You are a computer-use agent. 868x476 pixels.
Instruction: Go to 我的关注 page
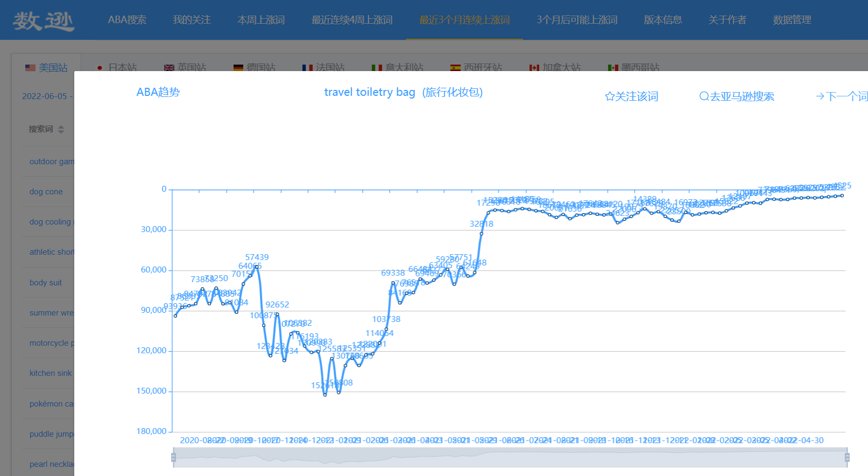[192, 20]
